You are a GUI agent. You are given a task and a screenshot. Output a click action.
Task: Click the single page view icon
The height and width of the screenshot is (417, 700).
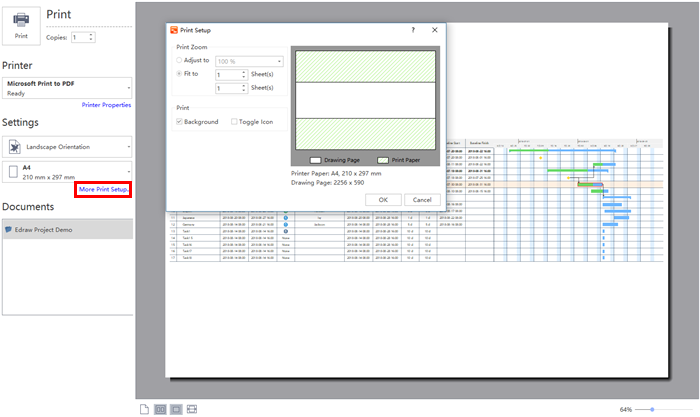[x=145, y=409]
